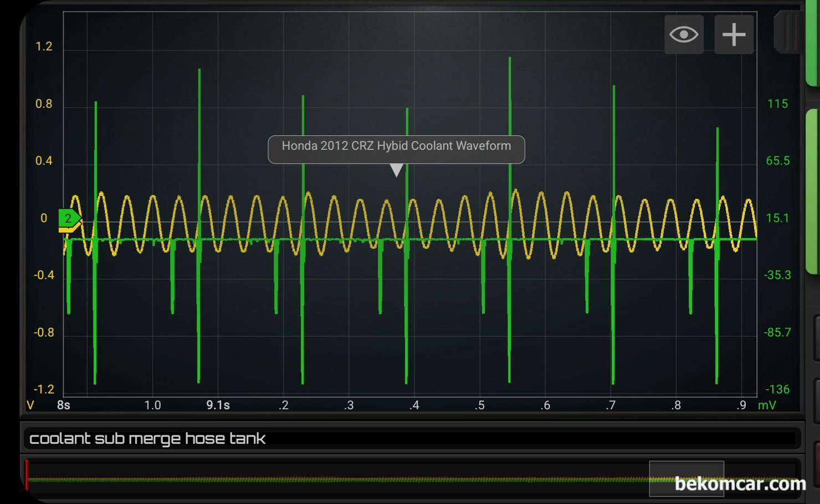Open the bekomcar.com watermark link

pyautogui.click(x=740, y=484)
